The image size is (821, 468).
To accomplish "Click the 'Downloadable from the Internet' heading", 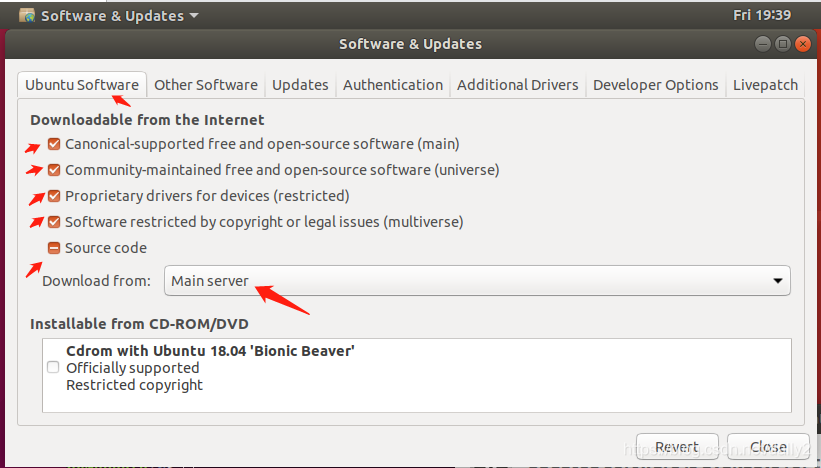I will 147,120.
